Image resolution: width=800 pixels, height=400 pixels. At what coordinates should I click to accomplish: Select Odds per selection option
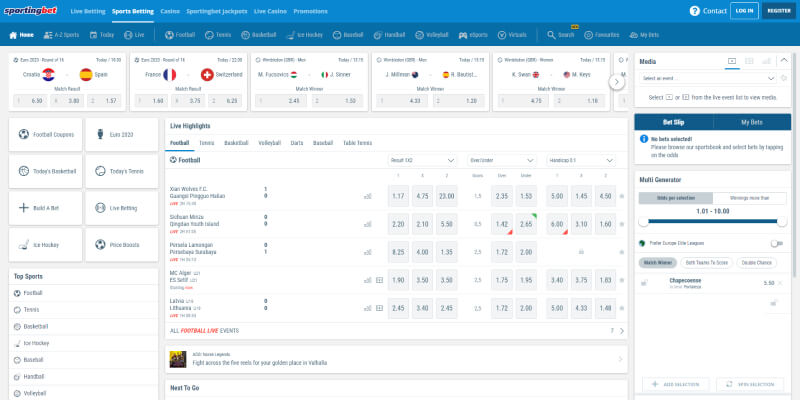coord(676,198)
